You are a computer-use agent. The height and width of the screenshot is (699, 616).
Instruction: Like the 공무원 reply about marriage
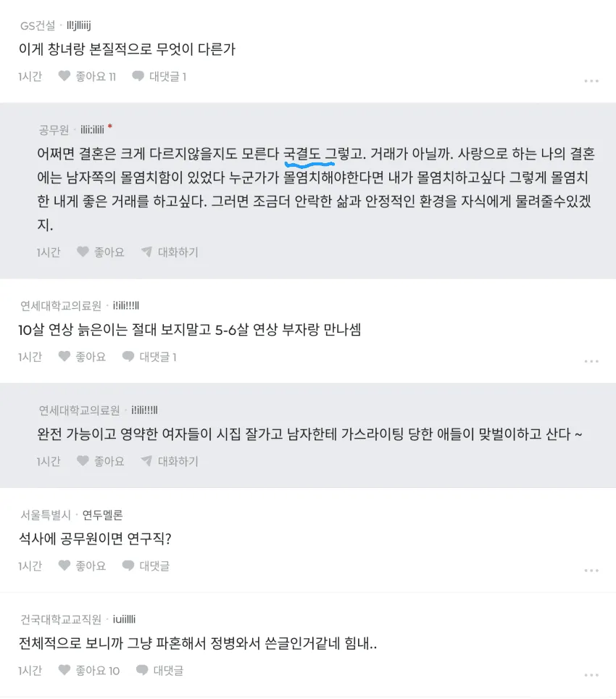[100, 252]
